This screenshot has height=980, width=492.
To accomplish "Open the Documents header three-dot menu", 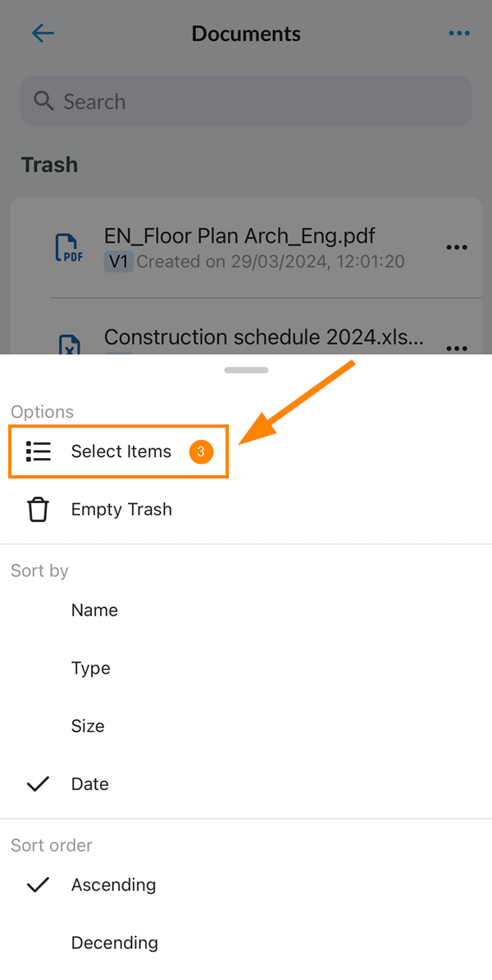I will [x=459, y=33].
